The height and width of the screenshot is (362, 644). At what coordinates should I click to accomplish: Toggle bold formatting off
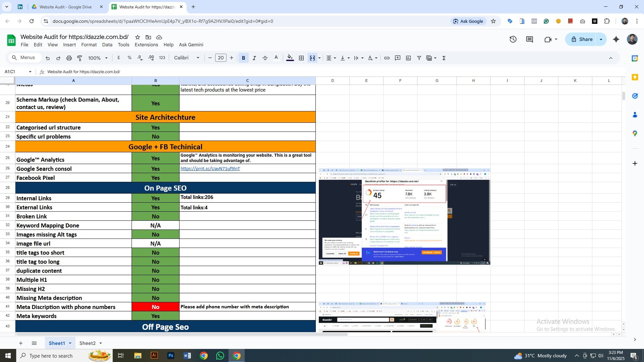(x=243, y=58)
